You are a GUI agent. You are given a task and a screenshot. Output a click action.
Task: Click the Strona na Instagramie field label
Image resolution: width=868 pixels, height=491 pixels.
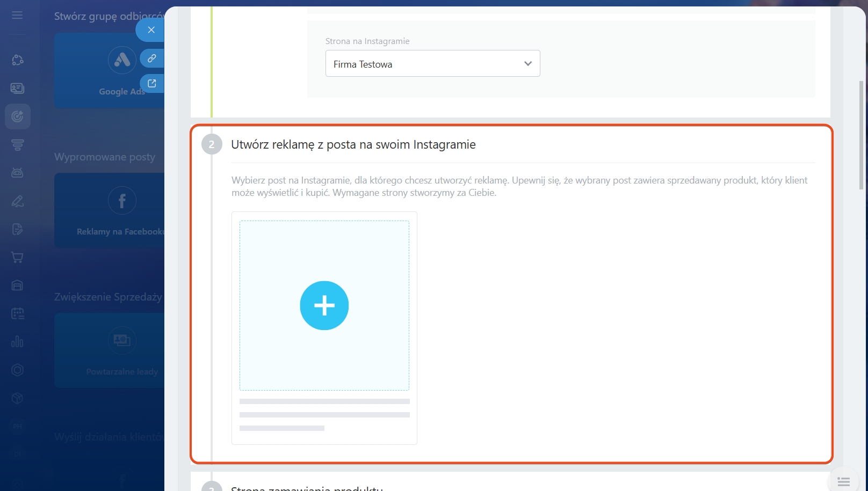[367, 41]
